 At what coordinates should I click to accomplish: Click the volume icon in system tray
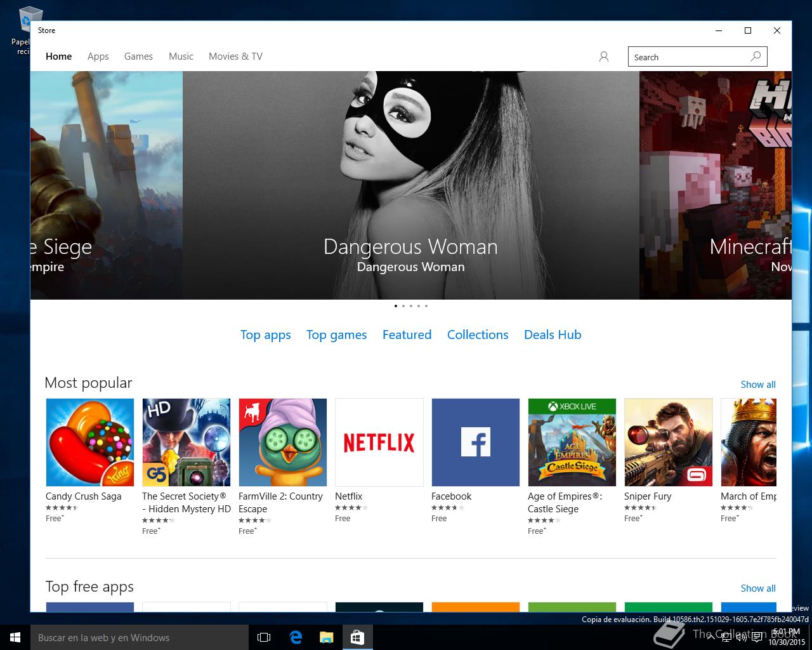click(741, 638)
